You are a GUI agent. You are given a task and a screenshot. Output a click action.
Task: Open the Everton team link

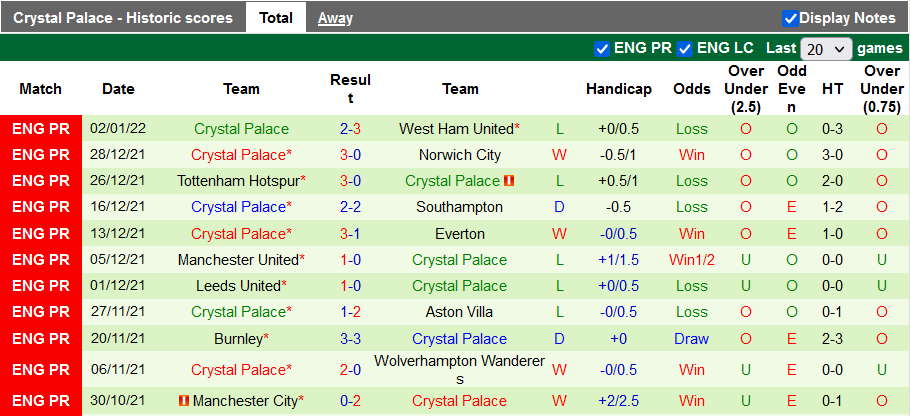[460, 233]
